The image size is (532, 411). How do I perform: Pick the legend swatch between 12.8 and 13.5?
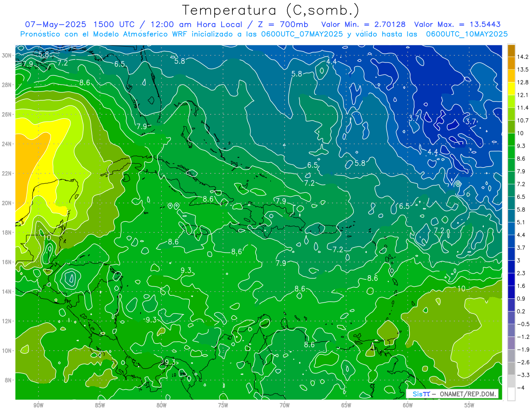(511, 76)
